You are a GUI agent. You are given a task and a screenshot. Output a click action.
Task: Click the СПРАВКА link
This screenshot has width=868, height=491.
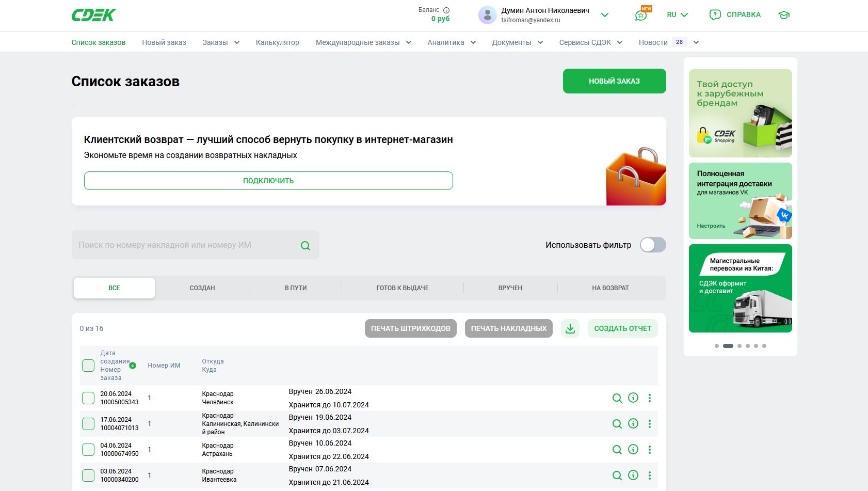pos(744,14)
